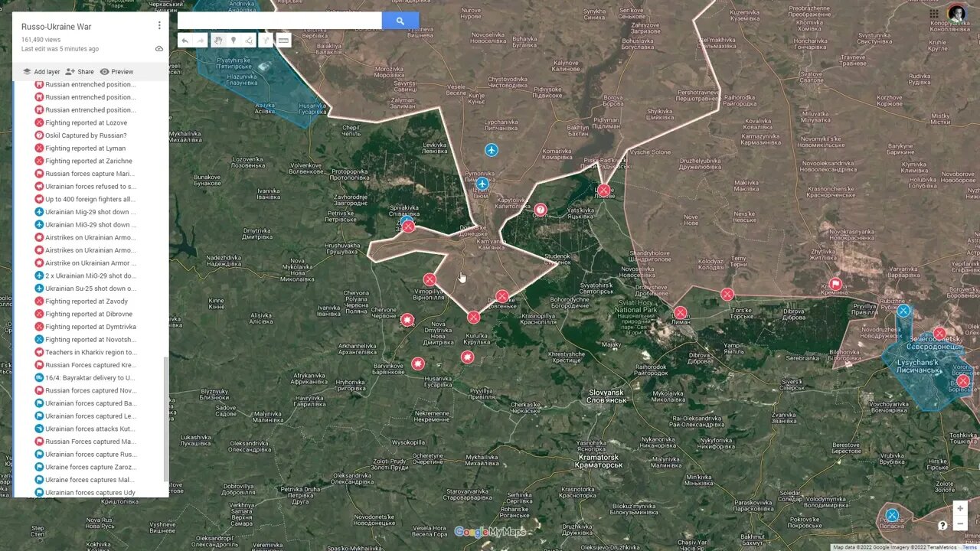Click the Redo arrow in the map toolbar
Image resolution: width=980 pixels, height=551 pixels.
[x=200, y=41]
